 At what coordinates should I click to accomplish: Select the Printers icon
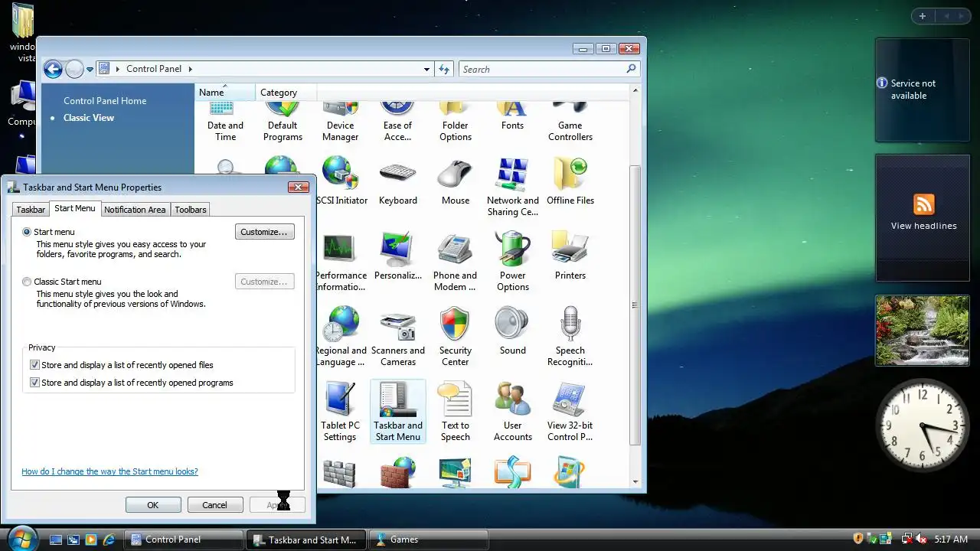570,256
